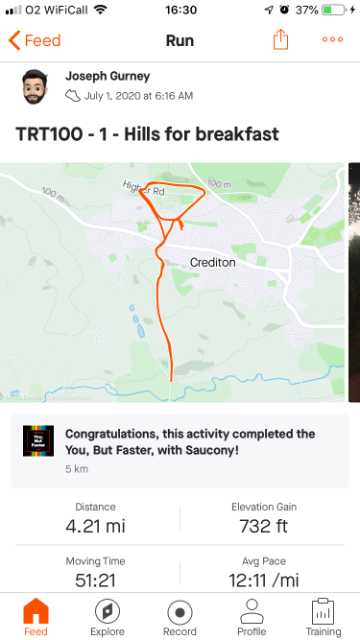Viewport: 360px width, 640px height.
Task: Select the Distance 4.21 mi stat
Action: 96,518
